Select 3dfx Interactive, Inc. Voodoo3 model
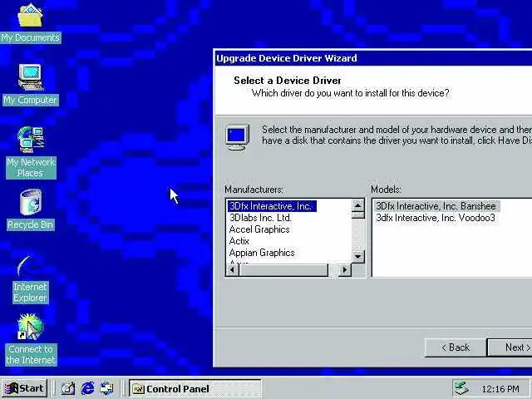532x399 pixels. coord(436,218)
